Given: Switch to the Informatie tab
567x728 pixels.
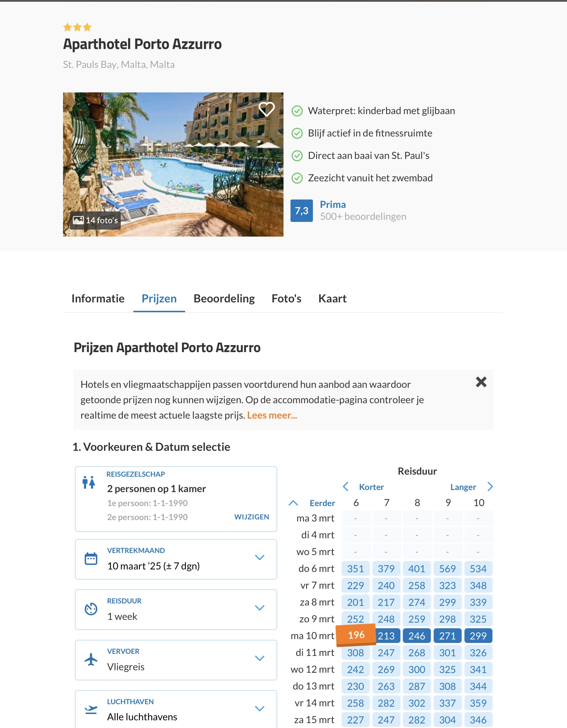Looking at the screenshot, I should (98, 299).
